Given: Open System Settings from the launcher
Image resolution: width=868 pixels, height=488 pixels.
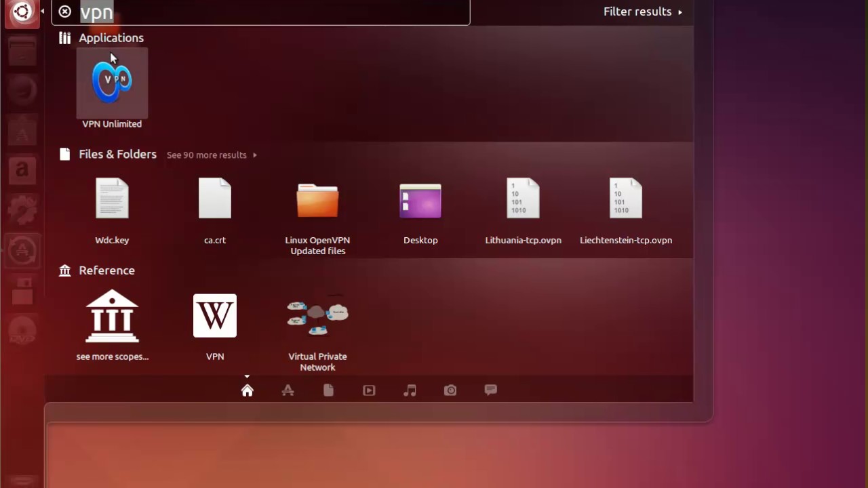Looking at the screenshot, I should (22, 211).
